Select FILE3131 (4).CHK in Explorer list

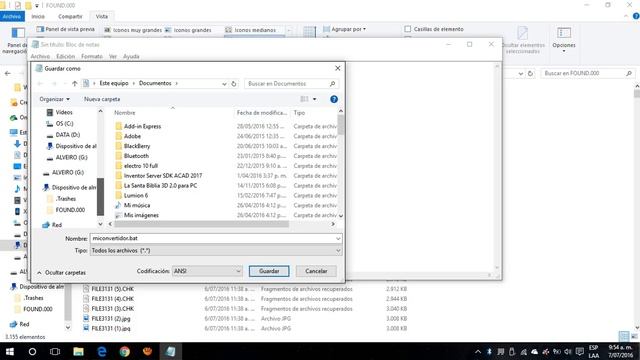point(113,299)
